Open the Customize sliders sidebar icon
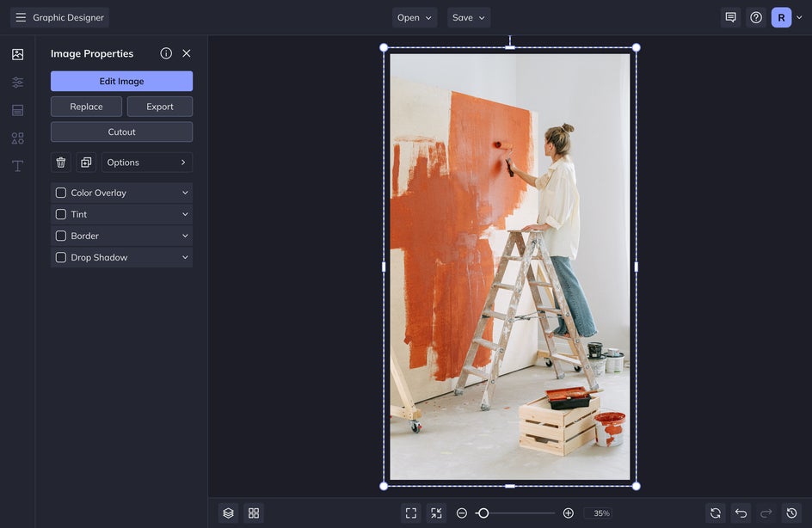The height and width of the screenshot is (528, 812). (17, 83)
